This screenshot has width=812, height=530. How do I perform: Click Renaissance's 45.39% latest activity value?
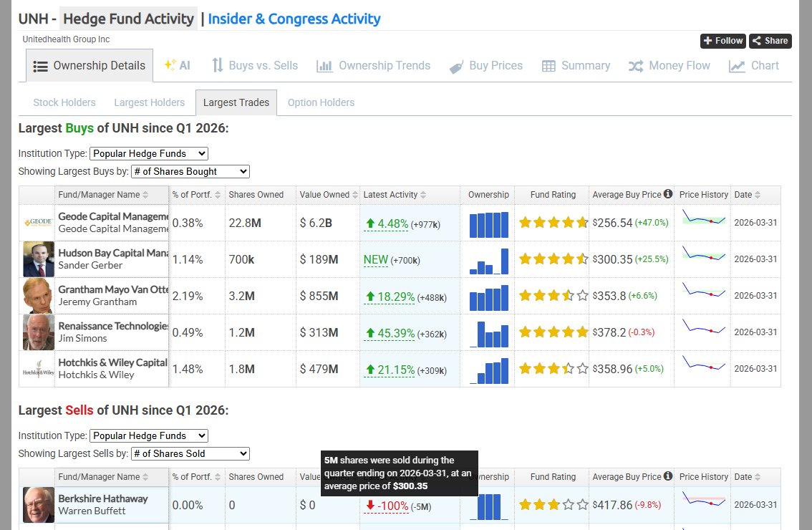[390, 334]
